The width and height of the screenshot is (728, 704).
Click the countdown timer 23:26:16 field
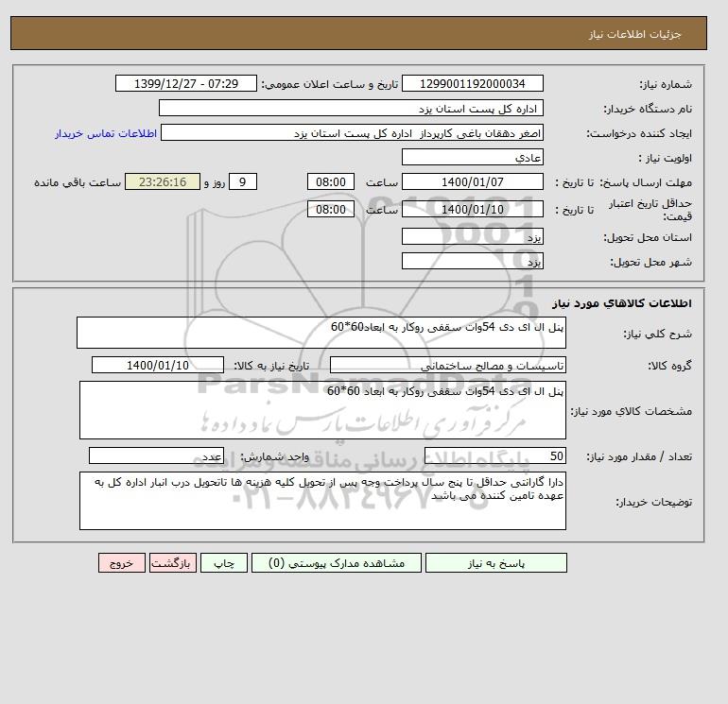[x=163, y=182]
